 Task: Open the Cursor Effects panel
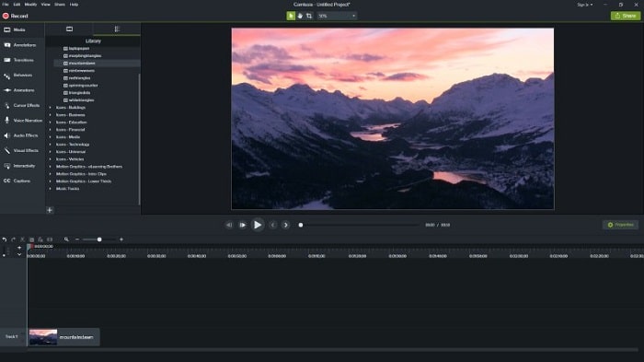[22, 105]
